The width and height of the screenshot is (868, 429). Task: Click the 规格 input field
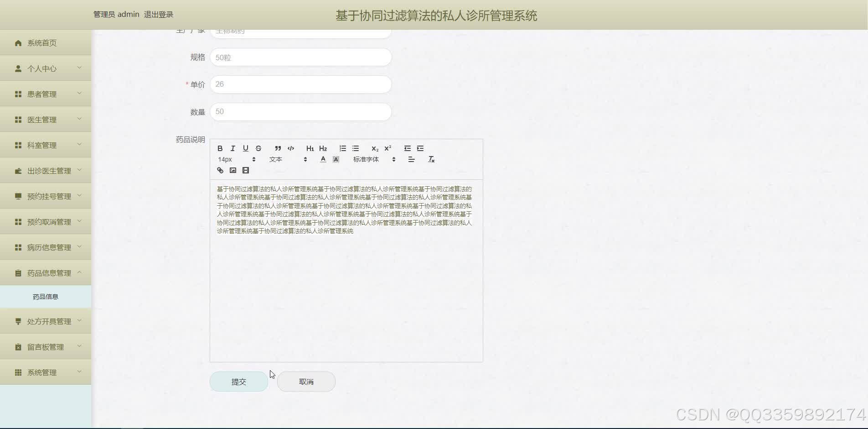pyautogui.click(x=301, y=58)
